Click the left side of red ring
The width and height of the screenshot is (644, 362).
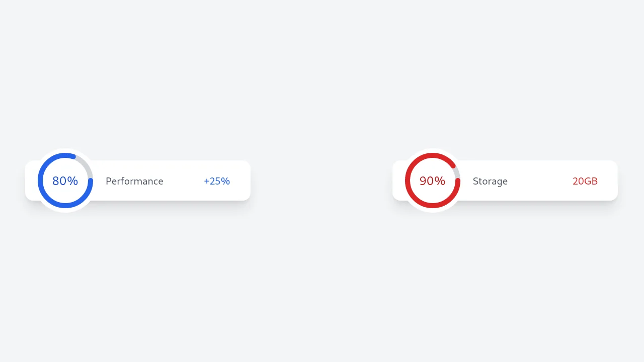pos(408,181)
